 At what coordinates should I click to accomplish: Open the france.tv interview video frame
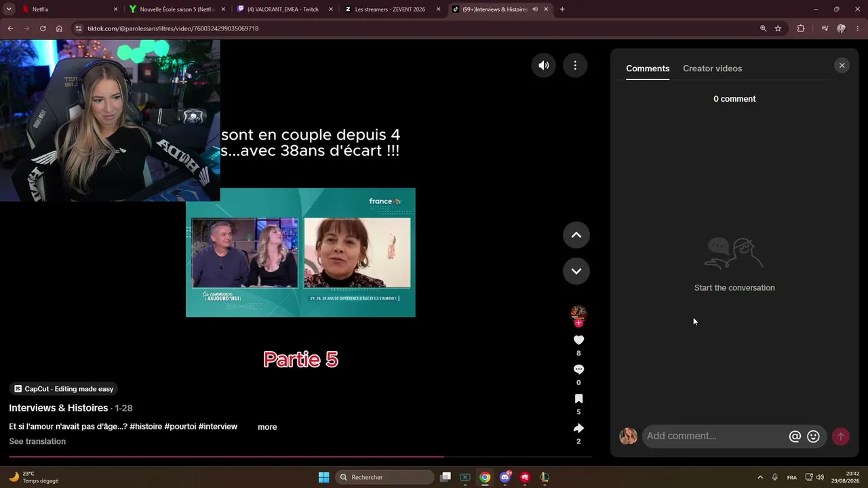pos(300,252)
